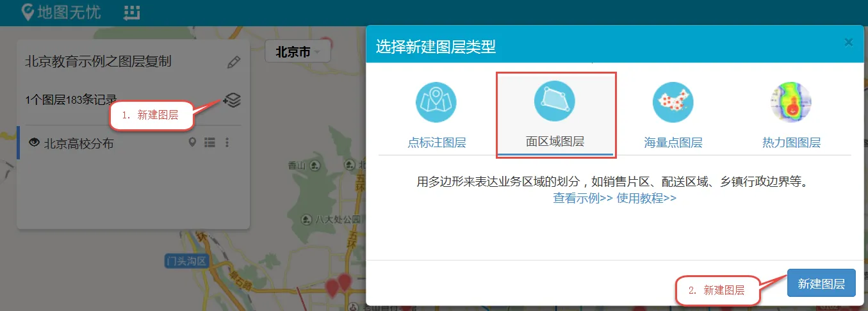The height and width of the screenshot is (311, 868).
Task: Toggle visibility eye of 北京高校分布 layer
Action: [35, 143]
